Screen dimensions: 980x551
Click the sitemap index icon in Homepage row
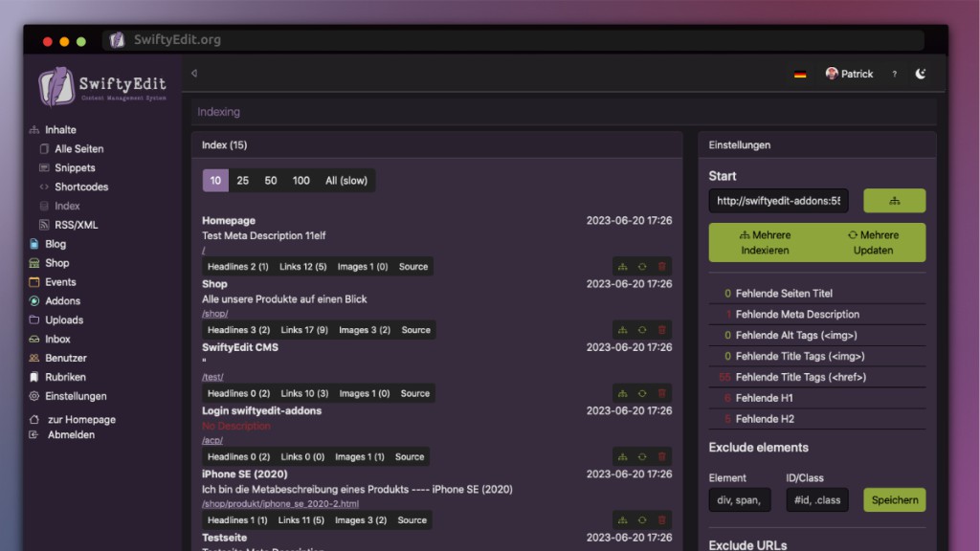pos(622,267)
